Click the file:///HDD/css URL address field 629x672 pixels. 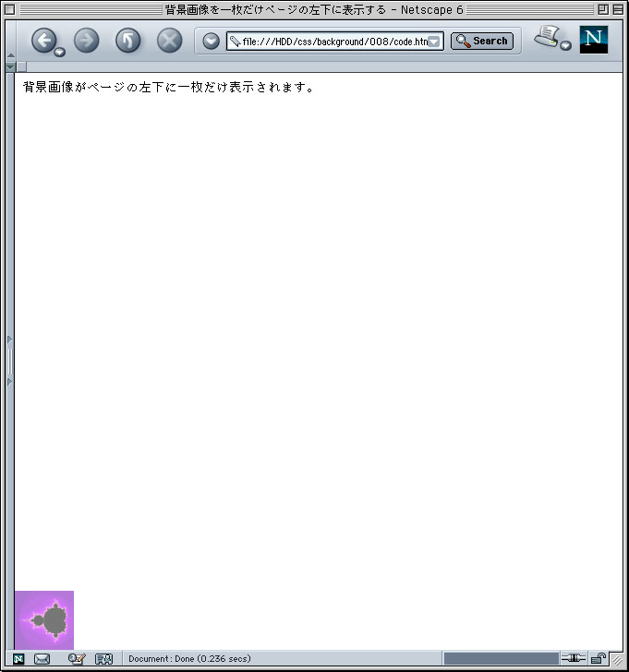tap(333, 42)
